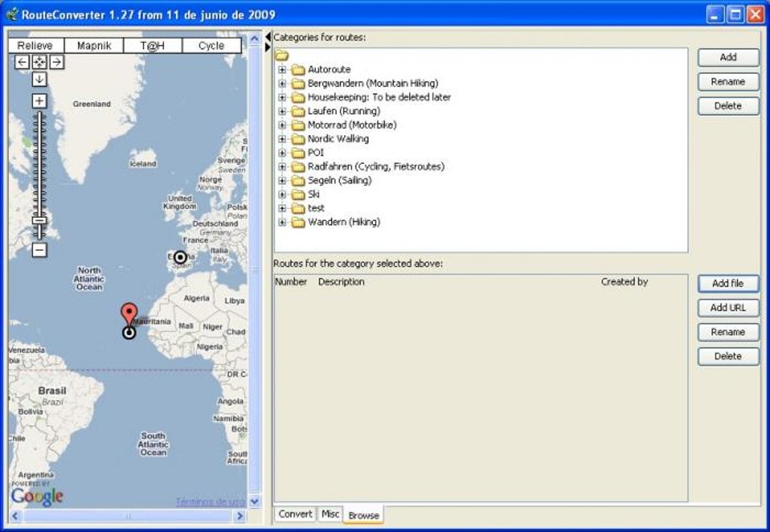
Task: Expand the Radfahren (Cycling, Fietsroutes) category
Action: [x=282, y=166]
